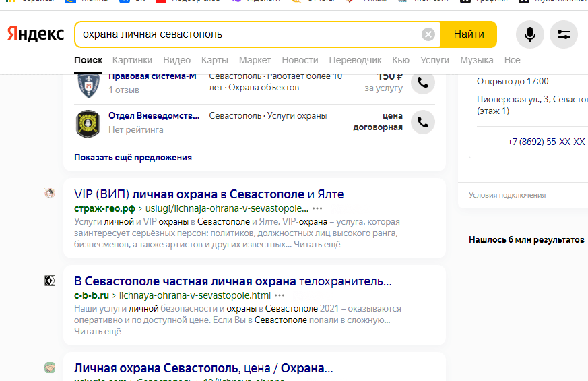Open VIP личная охрана в Севастополе link

209,194
